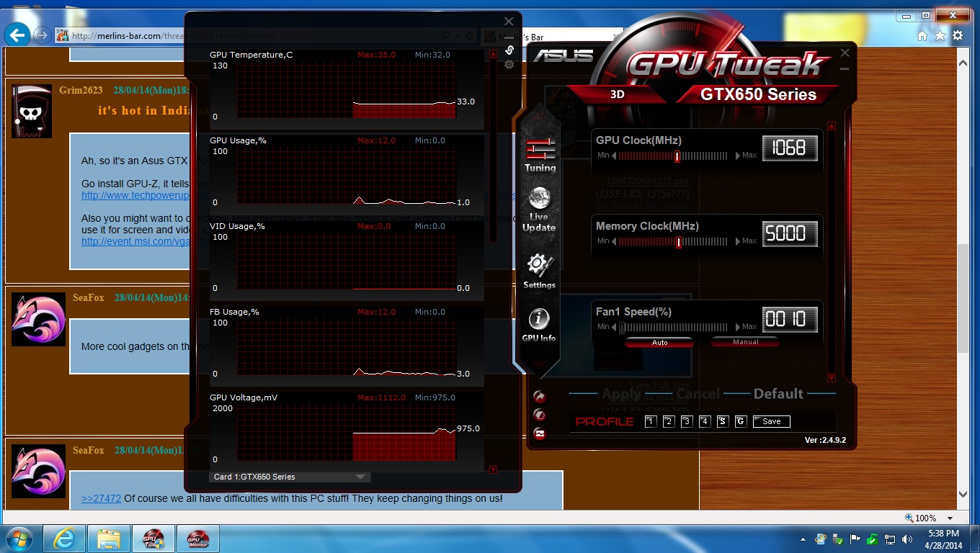
Task: Click the Windows Start button
Action: coord(18,539)
